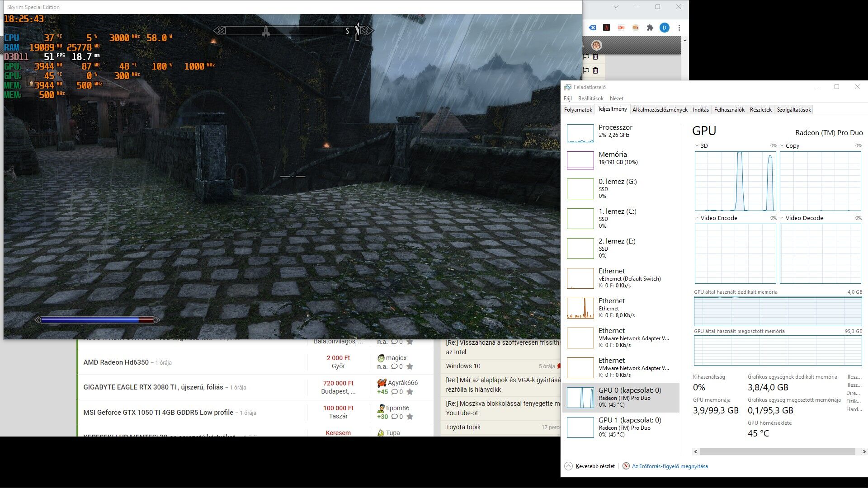Screen dimensions: 868x488
Task: Open the browser extensions puzzle icon
Action: [650, 28]
